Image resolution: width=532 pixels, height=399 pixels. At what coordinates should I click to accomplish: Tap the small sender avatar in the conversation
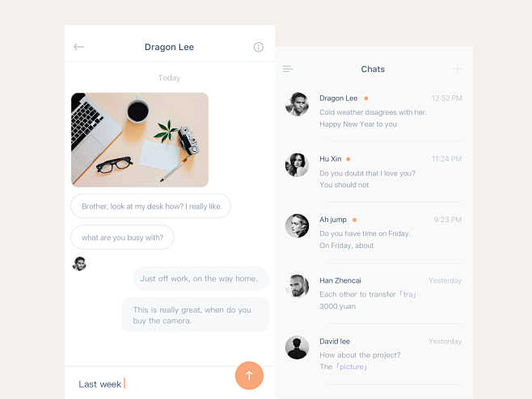click(79, 264)
